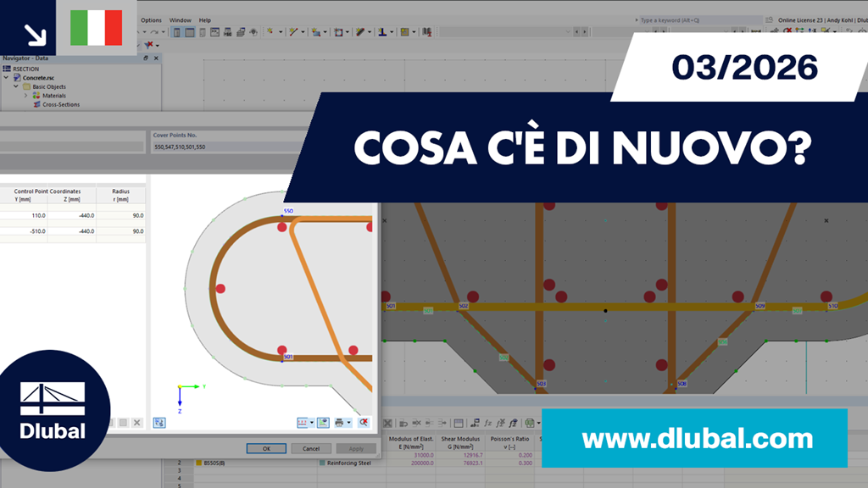Toggle the Tables panel toolbar icon
Image resolution: width=868 pixels, height=488 pixels.
pyautogui.click(x=189, y=32)
